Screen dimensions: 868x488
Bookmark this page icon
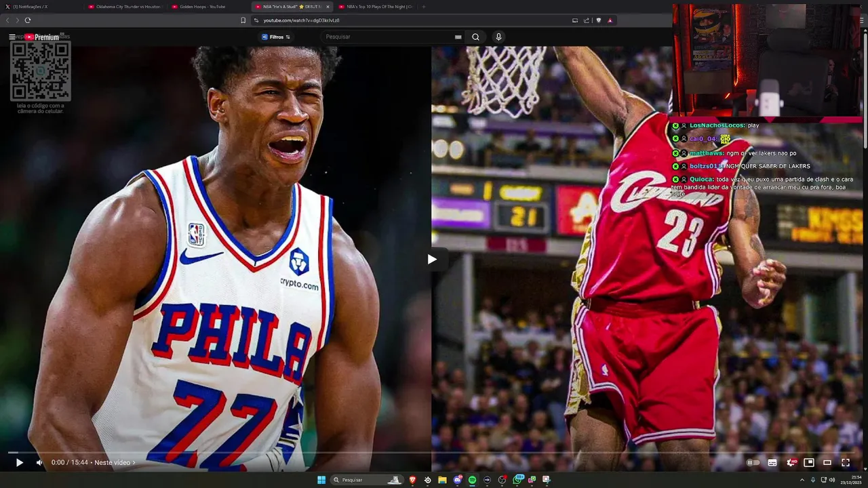(x=243, y=20)
